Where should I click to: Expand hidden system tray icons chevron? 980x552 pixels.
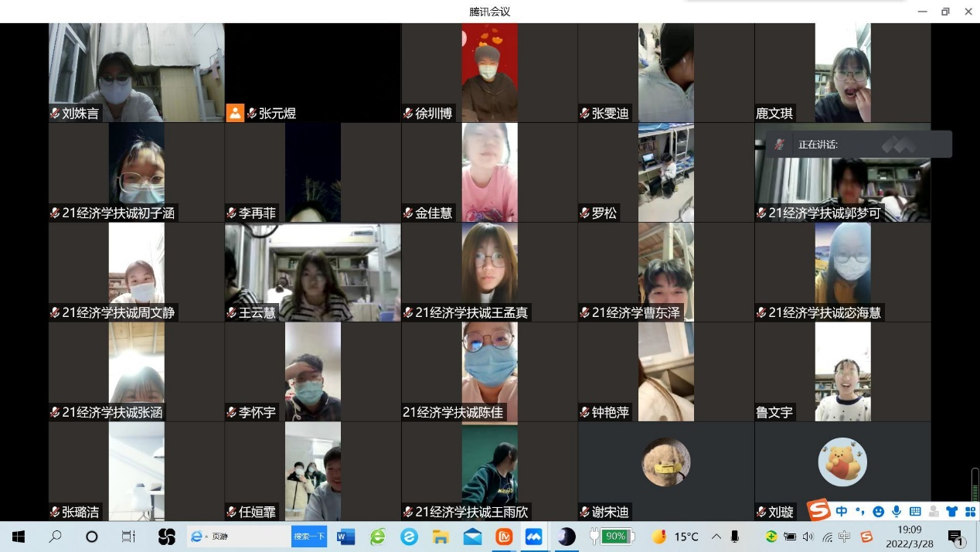716,537
